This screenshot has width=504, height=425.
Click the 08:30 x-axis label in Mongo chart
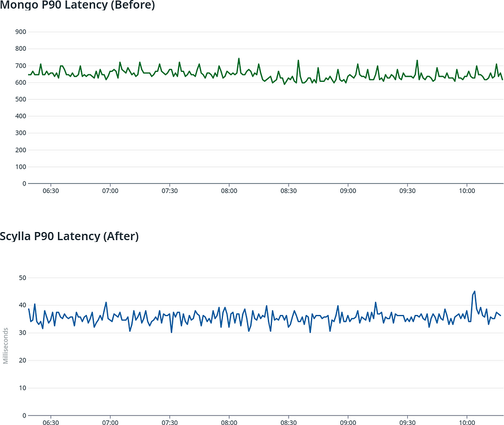pos(289,191)
